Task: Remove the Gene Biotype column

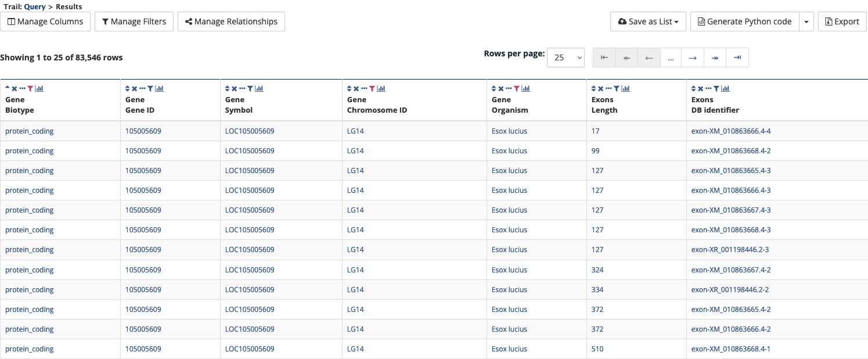Action: (x=15, y=88)
